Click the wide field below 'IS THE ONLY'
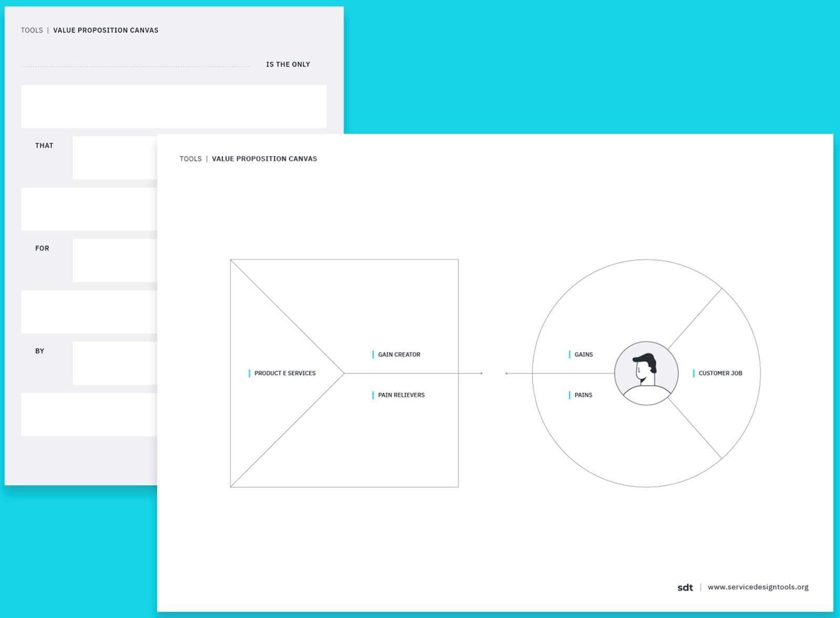840x618 pixels. [173, 106]
